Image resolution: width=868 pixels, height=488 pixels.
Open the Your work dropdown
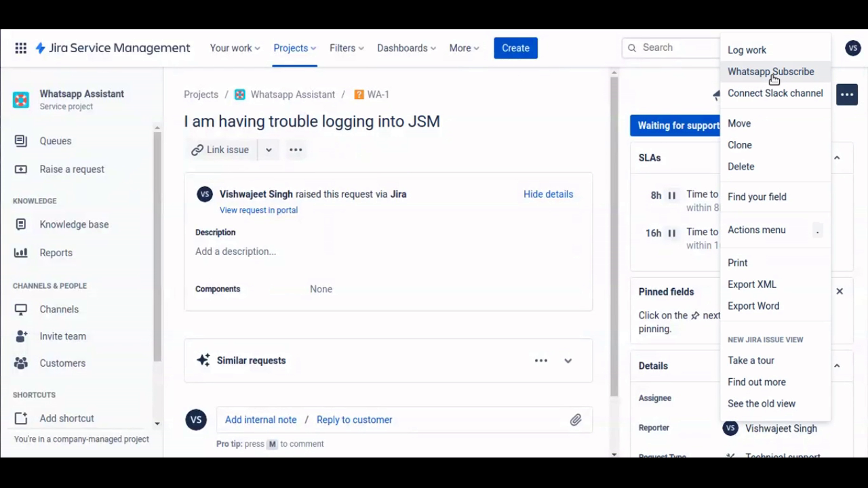pyautogui.click(x=235, y=48)
